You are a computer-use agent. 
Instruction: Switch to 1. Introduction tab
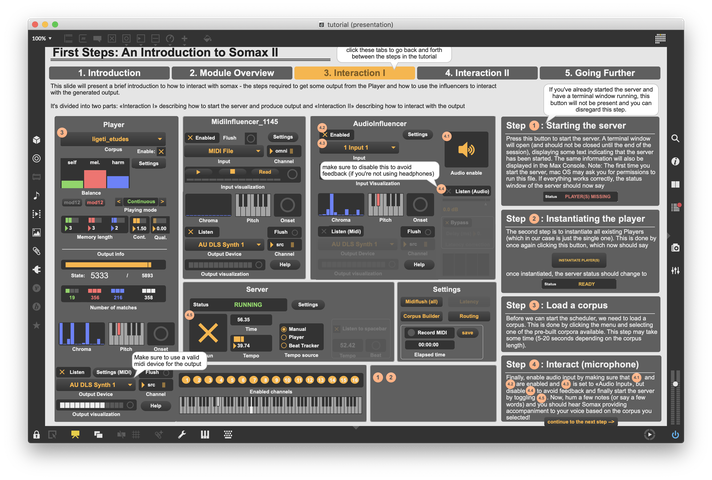109,73
